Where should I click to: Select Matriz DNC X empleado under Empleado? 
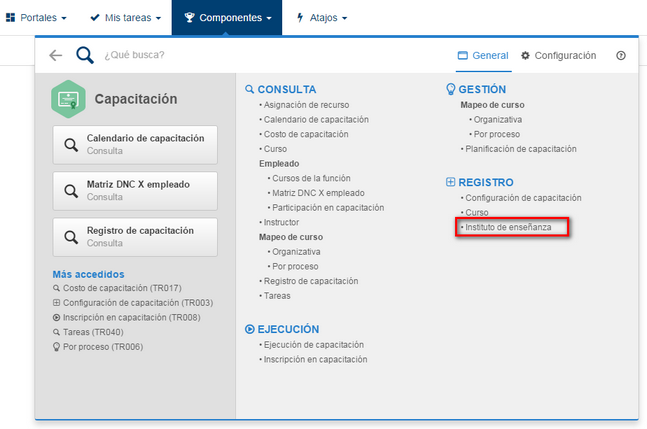(318, 193)
